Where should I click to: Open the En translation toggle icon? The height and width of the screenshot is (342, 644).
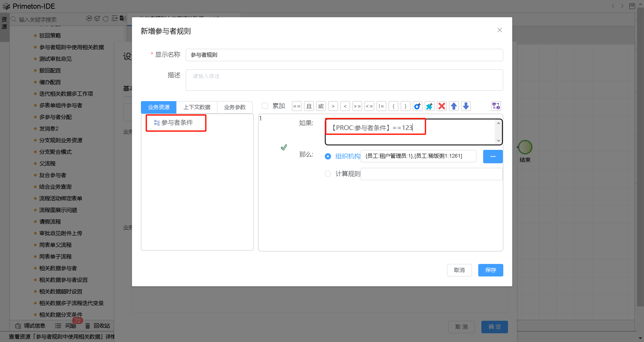tap(123, 19)
